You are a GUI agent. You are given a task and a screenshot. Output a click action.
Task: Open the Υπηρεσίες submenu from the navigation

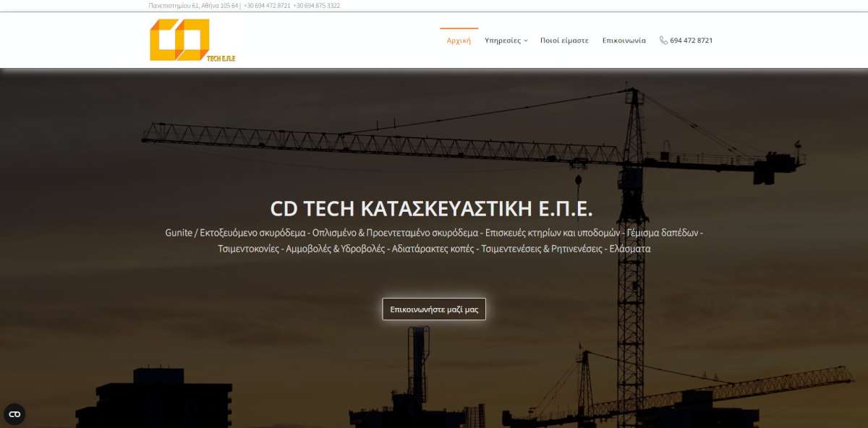pos(504,40)
